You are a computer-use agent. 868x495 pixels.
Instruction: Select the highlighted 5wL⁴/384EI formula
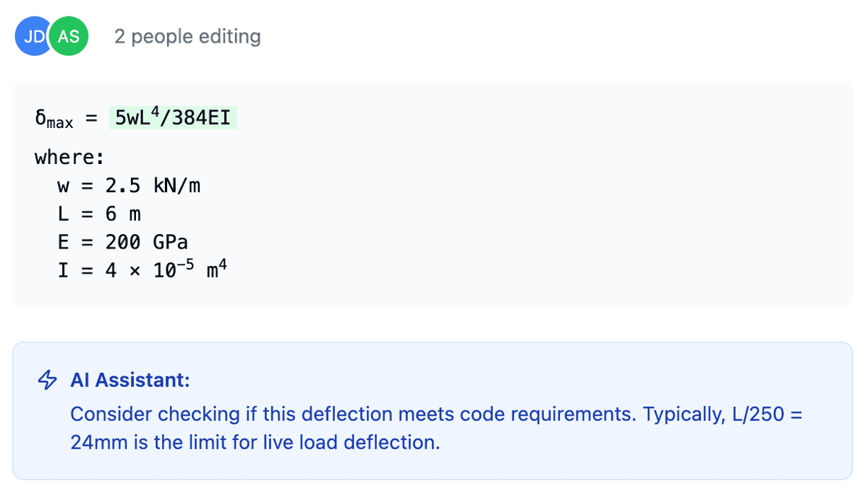[173, 118]
